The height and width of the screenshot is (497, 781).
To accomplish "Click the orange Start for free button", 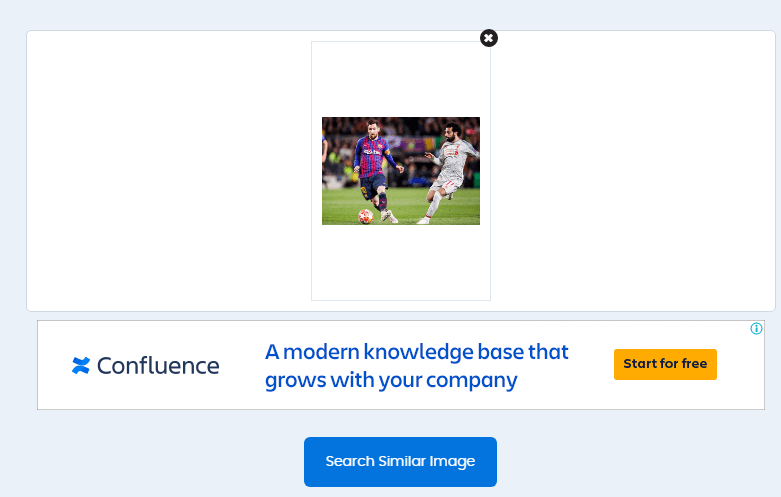I will coord(665,364).
